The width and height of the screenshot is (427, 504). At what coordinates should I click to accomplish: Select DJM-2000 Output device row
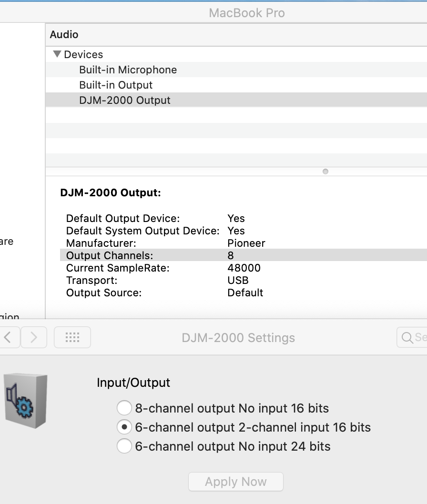236,100
